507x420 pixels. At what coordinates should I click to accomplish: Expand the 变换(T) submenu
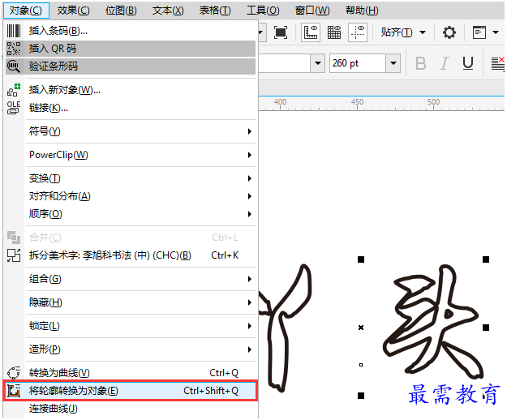coord(131,178)
